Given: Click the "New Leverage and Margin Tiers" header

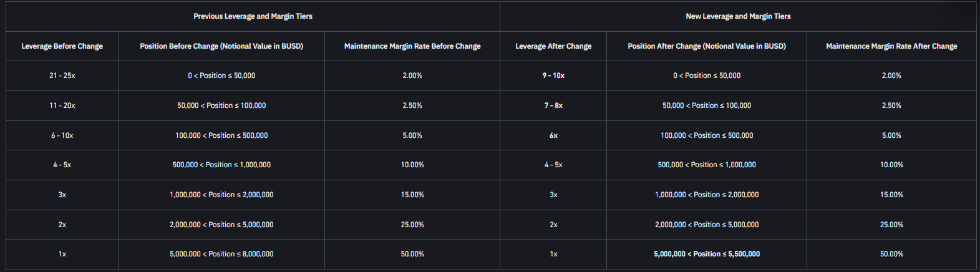Looking at the screenshot, I should click(738, 16).
